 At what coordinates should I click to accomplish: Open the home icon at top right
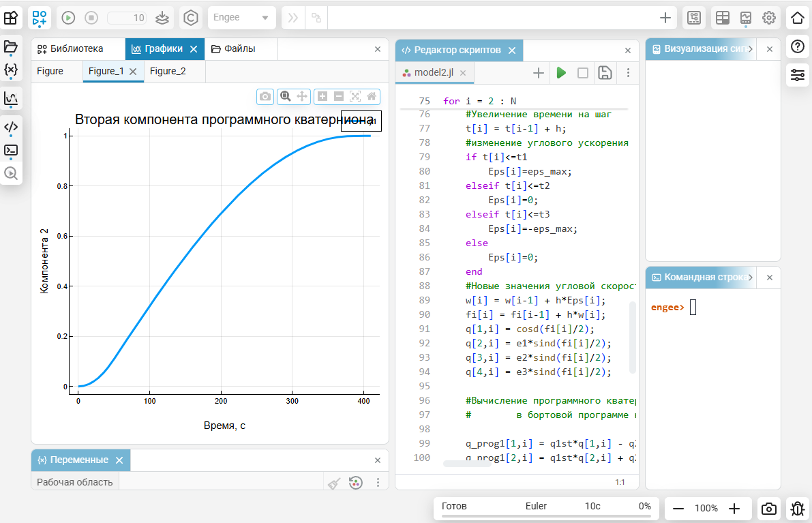(x=798, y=18)
